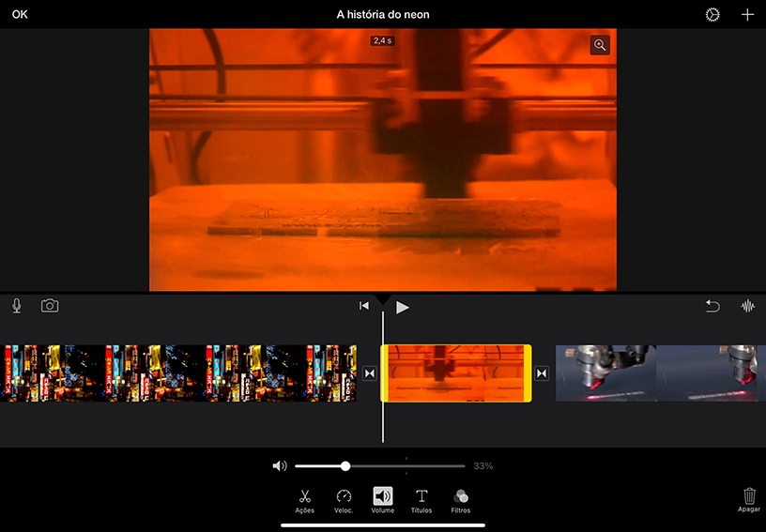766x532 pixels.
Task: Select the orange laser engraver clip
Action: click(x=456, y=373)
